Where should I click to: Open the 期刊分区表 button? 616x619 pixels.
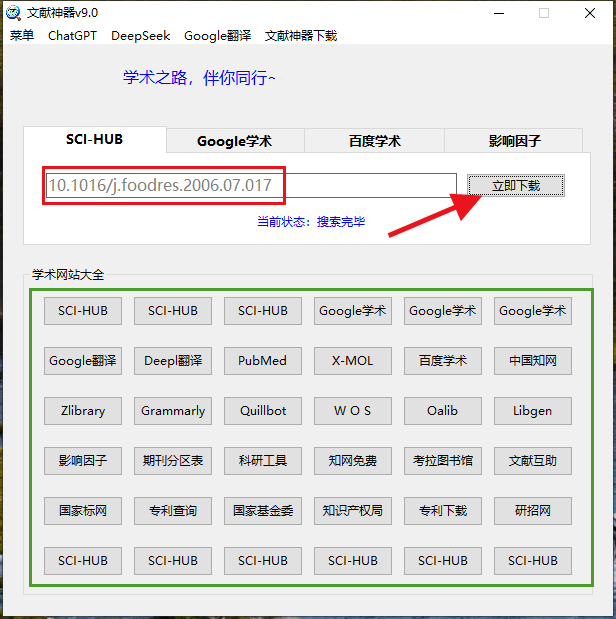tap(173, 461)
